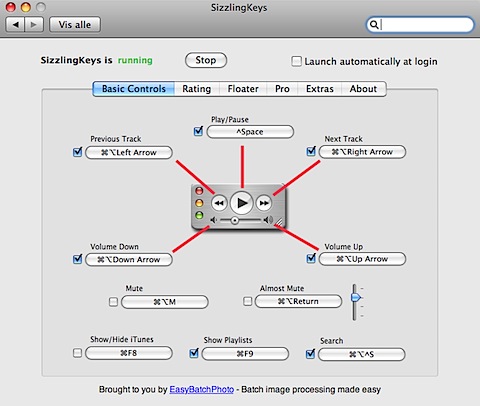Uncheck the Play/Pause hotkey checkbox

(198, 131)
